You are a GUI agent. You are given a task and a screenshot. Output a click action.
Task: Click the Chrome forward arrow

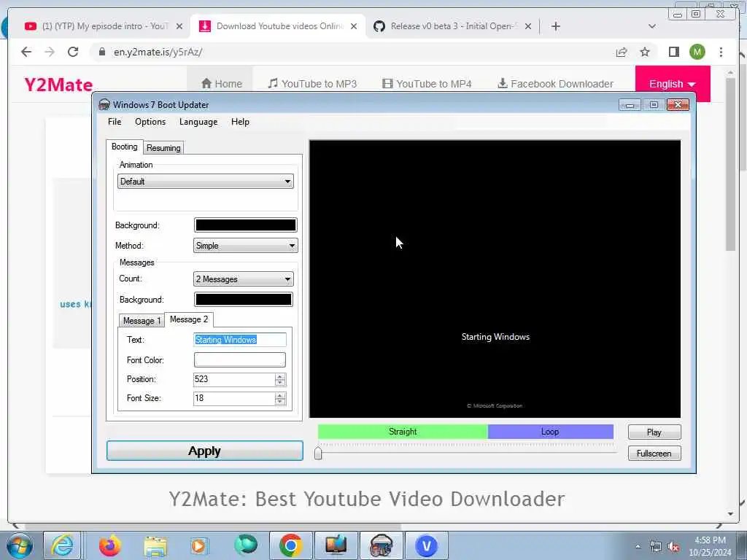pos(50,52)
